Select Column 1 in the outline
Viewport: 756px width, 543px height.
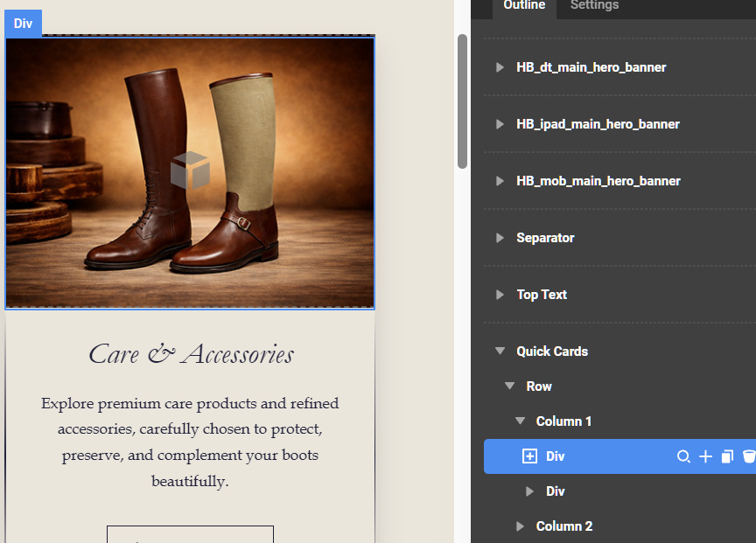click(563, 421)
